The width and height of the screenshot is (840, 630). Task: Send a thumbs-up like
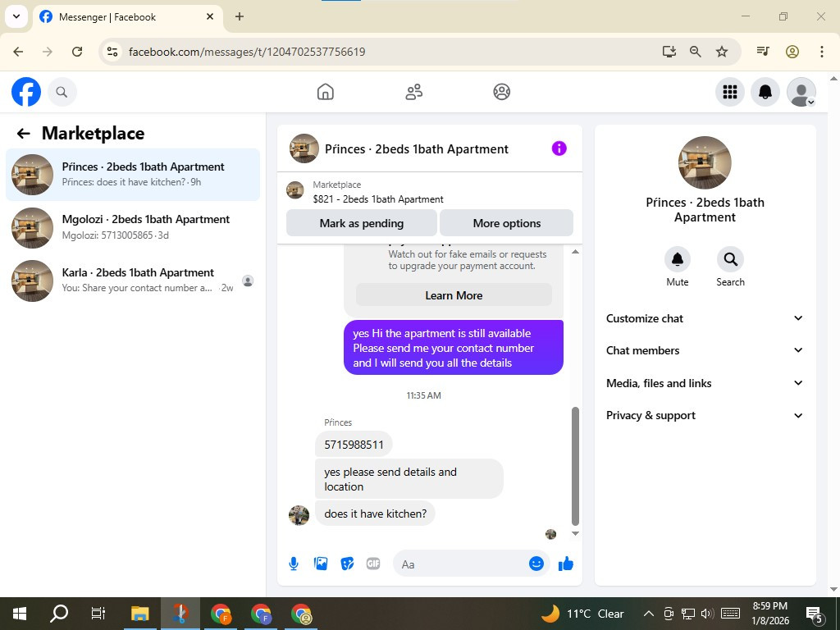pyautogui.click(x=566, y=564)
